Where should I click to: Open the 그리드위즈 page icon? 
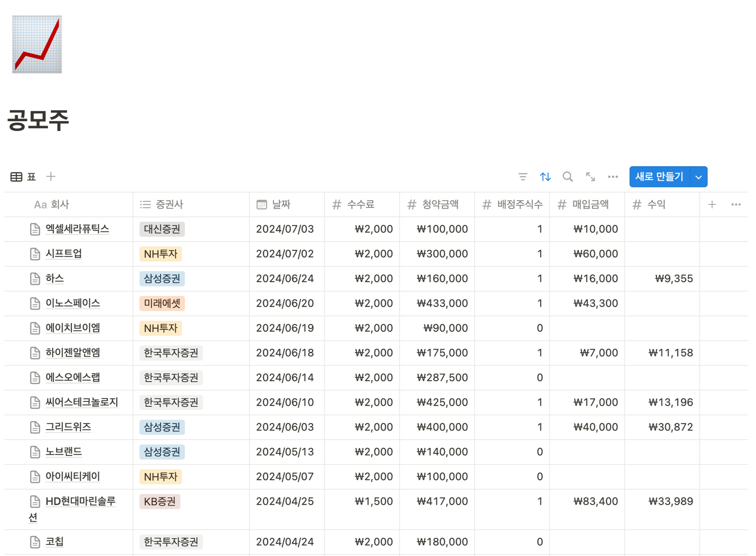click(35, 427)
